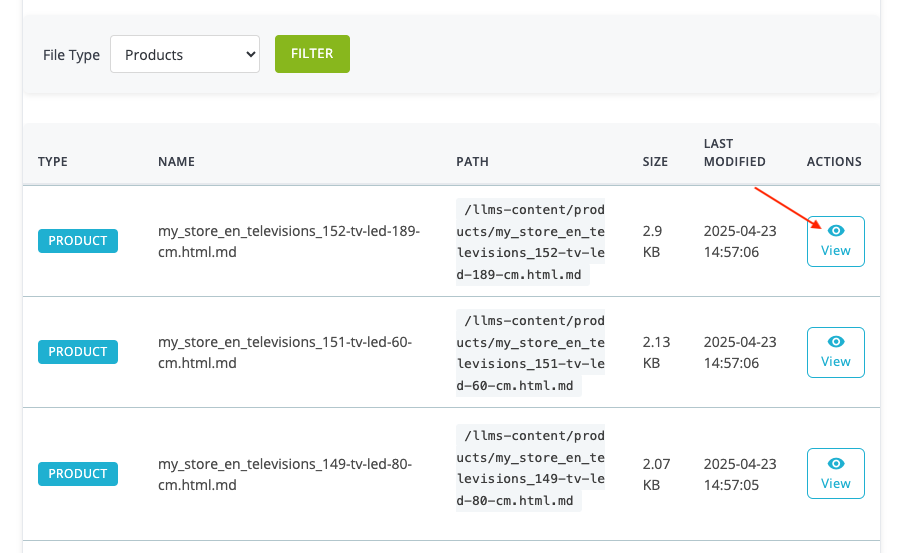Select the PRODUCT badge in third row

pos(78,473)
